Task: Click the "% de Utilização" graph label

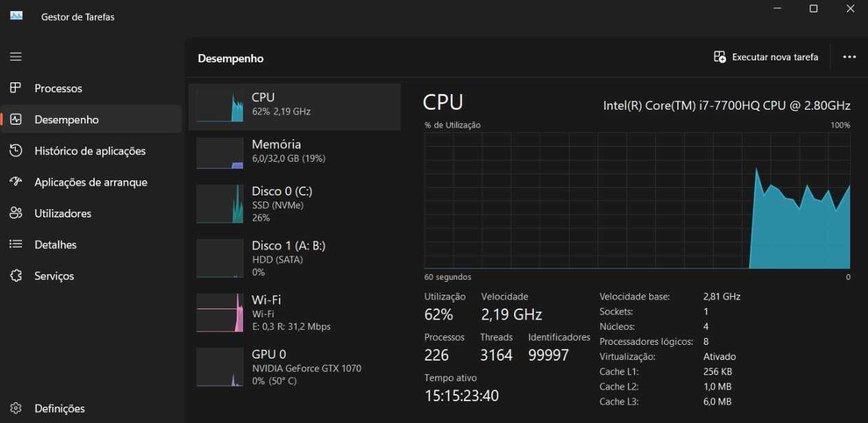Action: (453, 125)
